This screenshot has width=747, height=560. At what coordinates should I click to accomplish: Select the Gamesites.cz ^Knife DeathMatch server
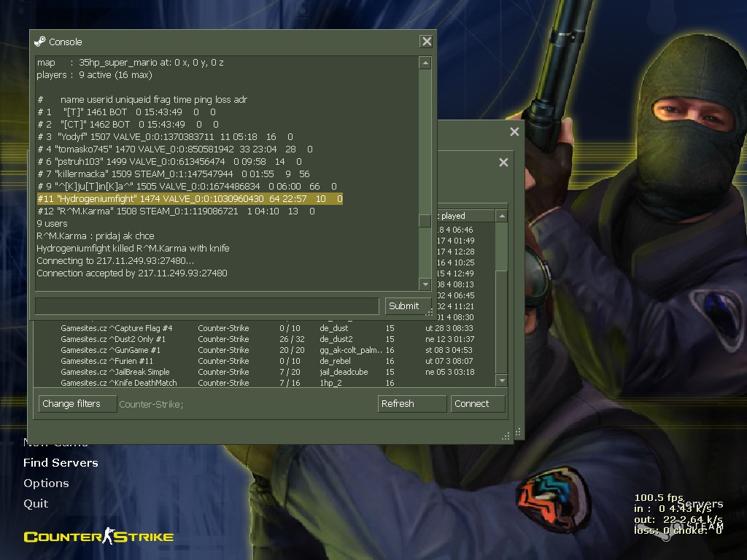tap(264, 383)
